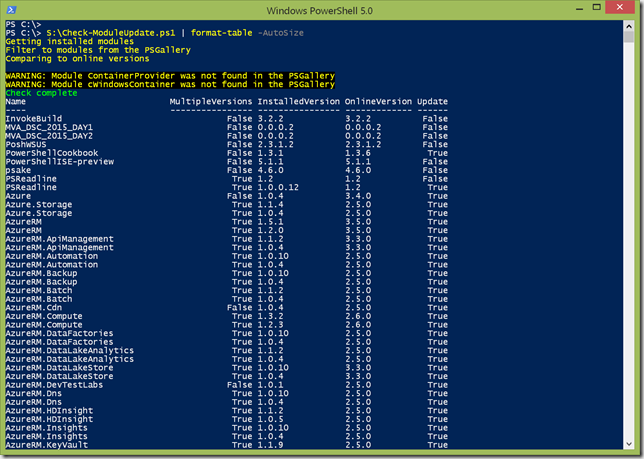The image size is (644, 459).
Task: Click 'False' MultipleVersions value in AzureRM.Cdn row
Action: (239, 308)
